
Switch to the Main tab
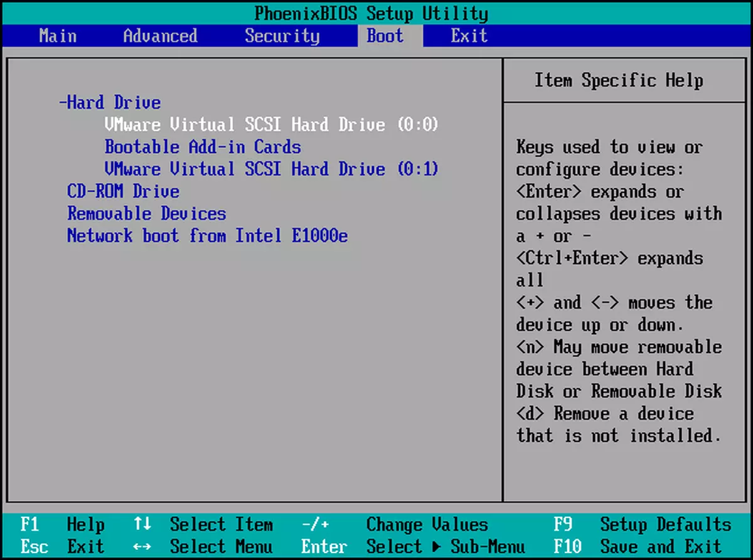pos(57,36)
